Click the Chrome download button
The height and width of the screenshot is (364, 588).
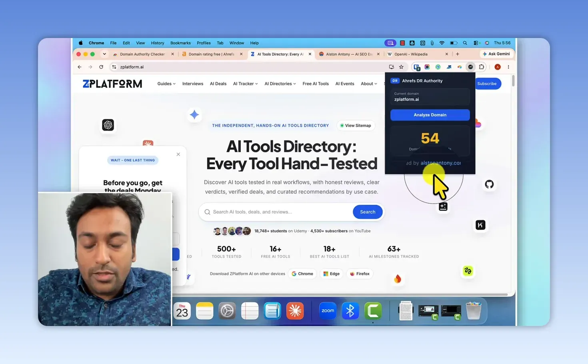(x=302, y=274)
